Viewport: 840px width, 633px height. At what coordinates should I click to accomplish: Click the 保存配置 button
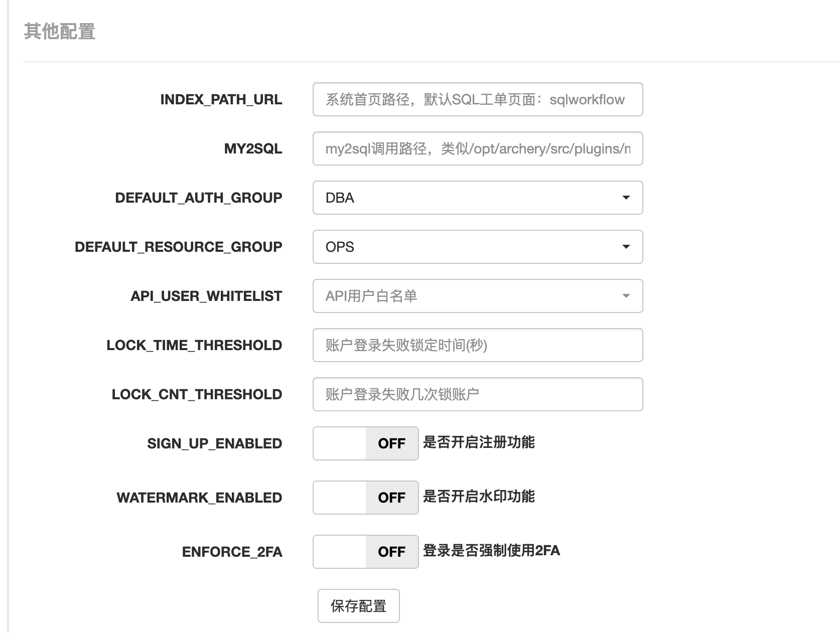pyautogui.click(x=358, y=606)
